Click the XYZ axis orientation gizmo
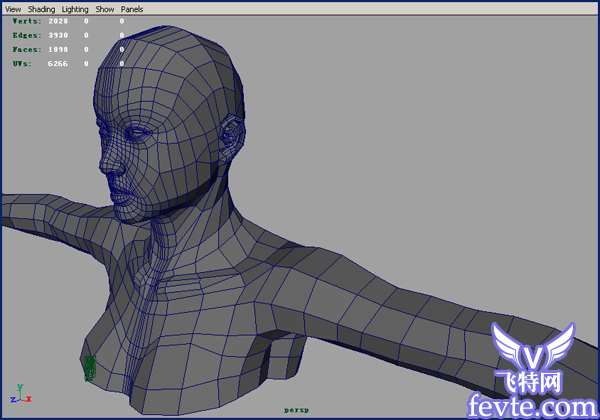Screen dimensions: 600x420 point(21,394)
